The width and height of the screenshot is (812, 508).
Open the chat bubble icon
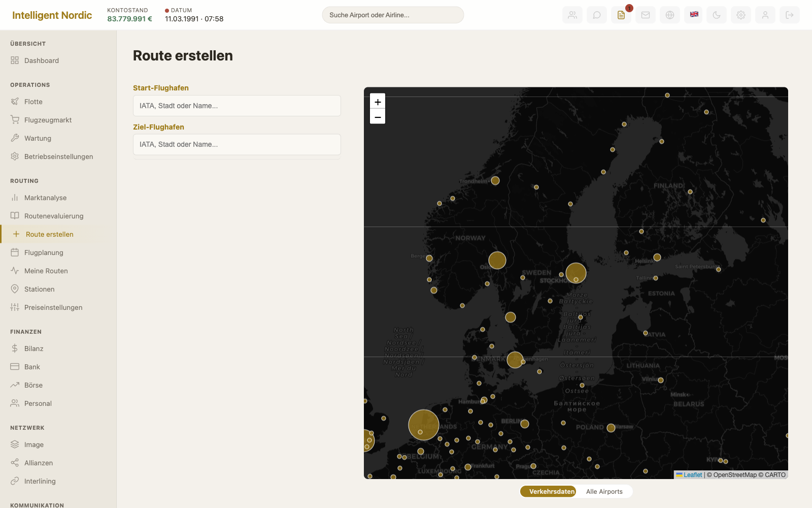pyautogui.click(x=597, y=15)
